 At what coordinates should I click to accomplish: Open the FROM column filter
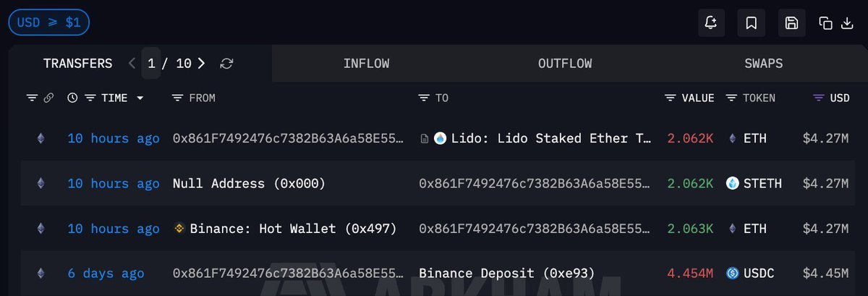pos(178,98)
